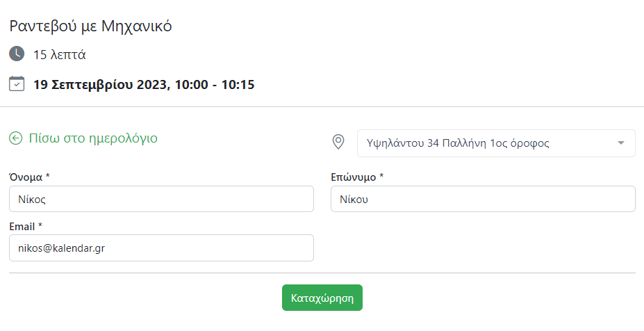
Task: Click the clock icon beside 15 λεπτά
Action: click(17, 54)
